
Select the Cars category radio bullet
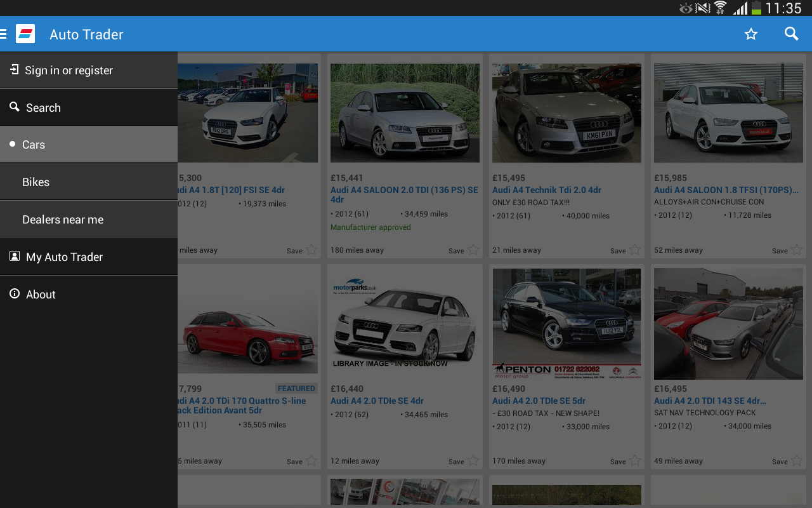[x=11, y=144]
